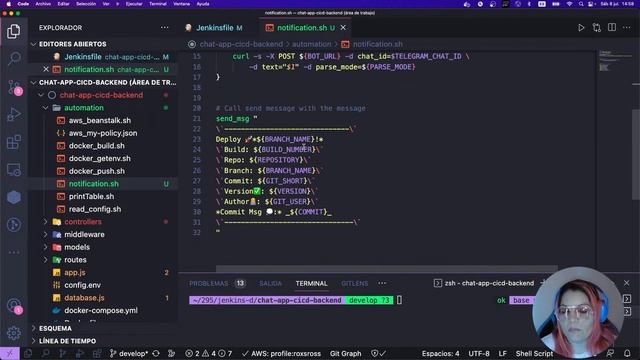Click the develop* branch in status bar
Image resolution: width=640 pixels, height=360 pixels.
[x=129, y=353]
